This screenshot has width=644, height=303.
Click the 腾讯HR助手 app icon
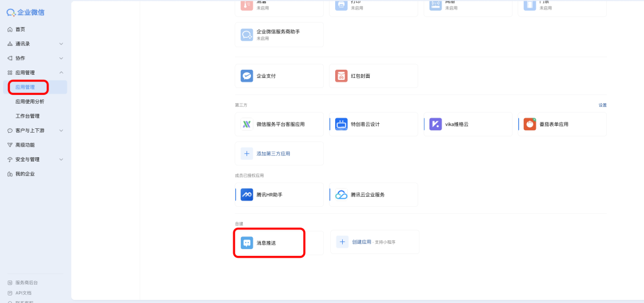tap(247, 195)
